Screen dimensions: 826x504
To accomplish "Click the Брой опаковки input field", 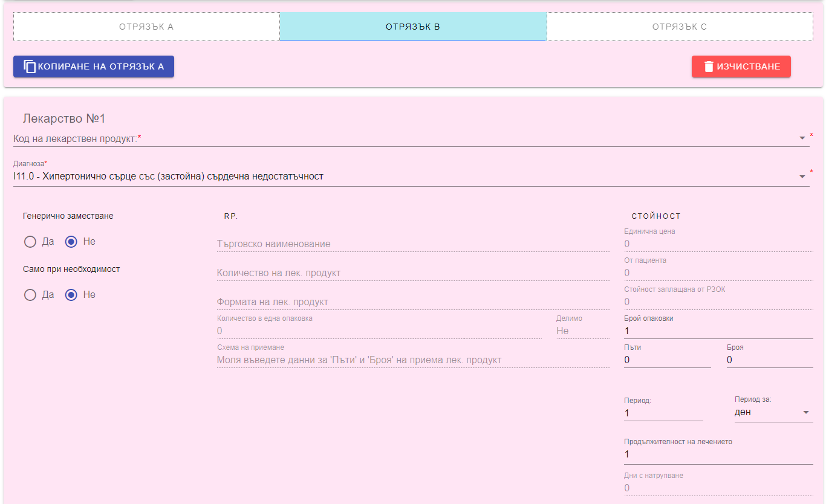I will click(718, 331).
